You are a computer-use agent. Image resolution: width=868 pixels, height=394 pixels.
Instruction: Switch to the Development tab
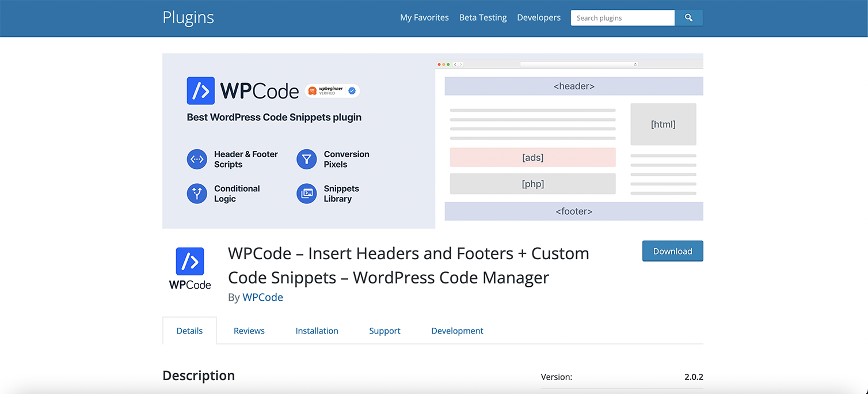pos(457,331)
